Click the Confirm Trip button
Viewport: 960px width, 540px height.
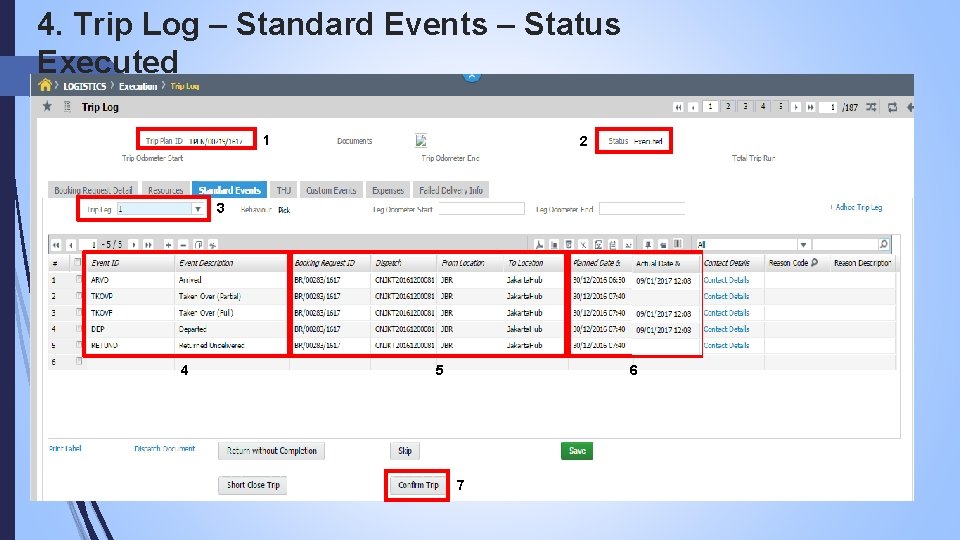click(x=418, y=485)
